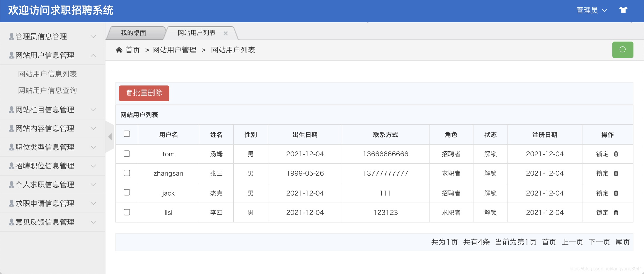Image resolution: width=644 pixels, height=274 pixels.
Task: Select 网站用户信息查询 in the sidebar
Action: 47,90
